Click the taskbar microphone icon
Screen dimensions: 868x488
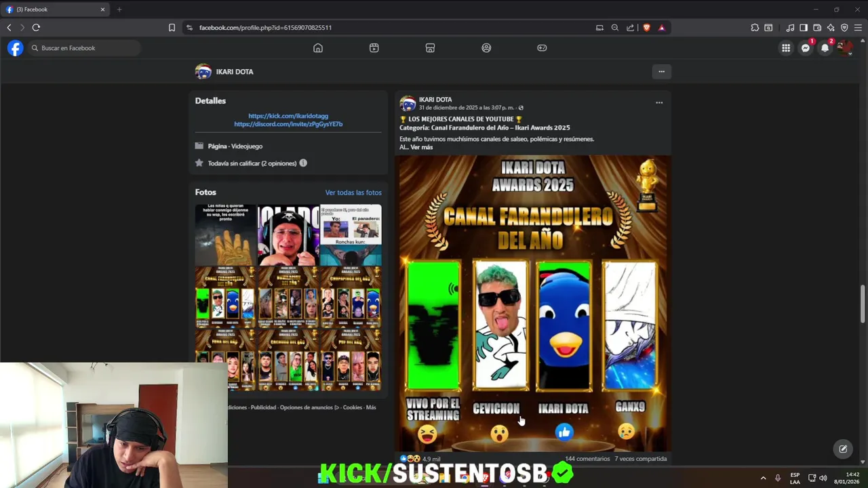click(x=778, y=478)
